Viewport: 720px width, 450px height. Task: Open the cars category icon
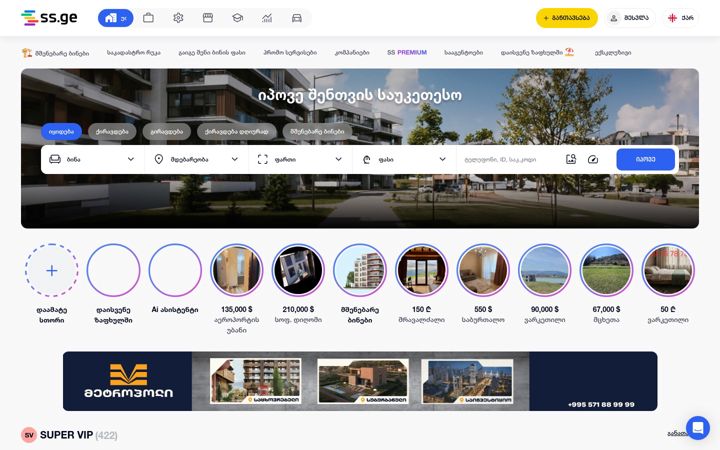[297, 18]
